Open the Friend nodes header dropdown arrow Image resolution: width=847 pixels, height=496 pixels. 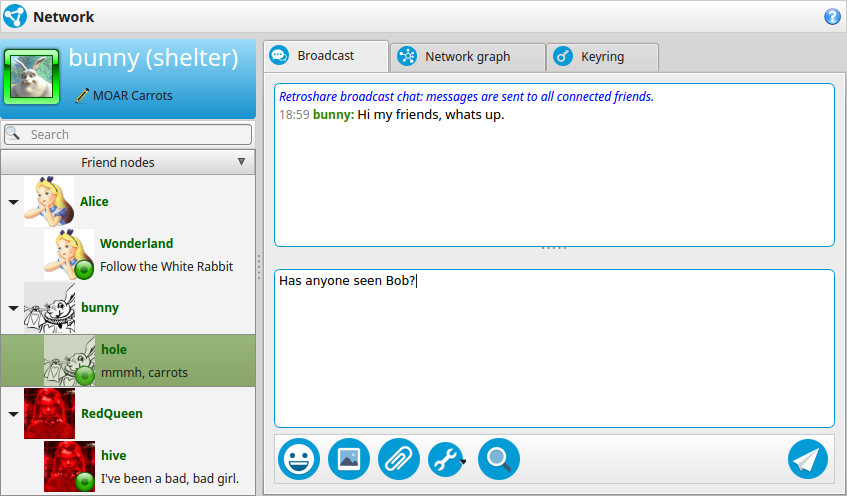pos(241,162)
